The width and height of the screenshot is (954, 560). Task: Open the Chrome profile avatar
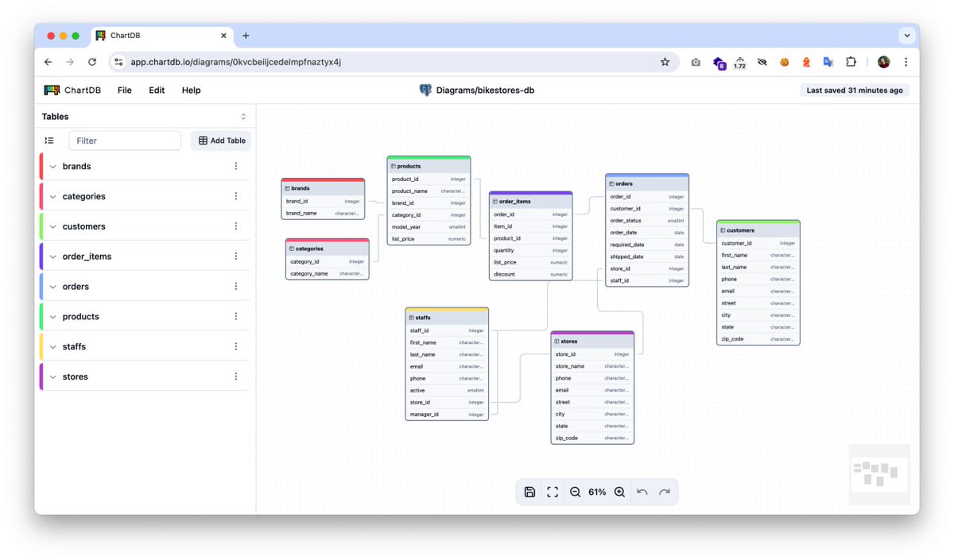(884, 62)
